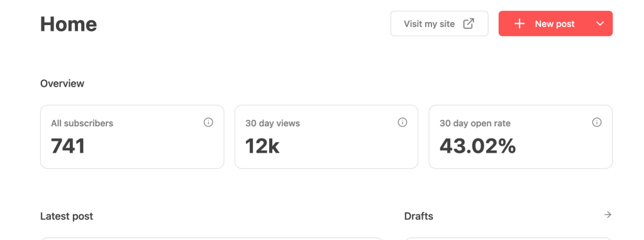The image size is (644, 240).
Task: Click the Drafts section heading
Action: (418, 216)
